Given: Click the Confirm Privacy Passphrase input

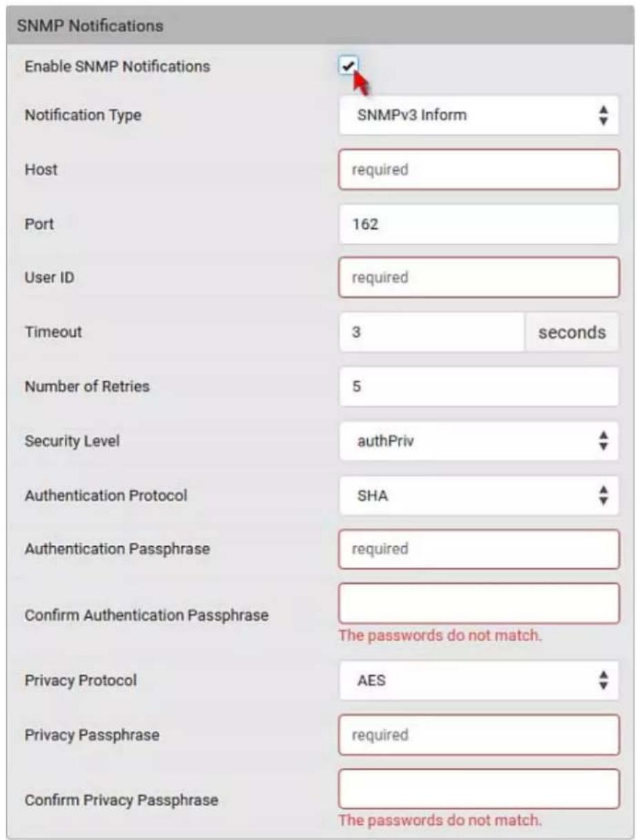Looking at the screenshot, I should tap(479, 789).
